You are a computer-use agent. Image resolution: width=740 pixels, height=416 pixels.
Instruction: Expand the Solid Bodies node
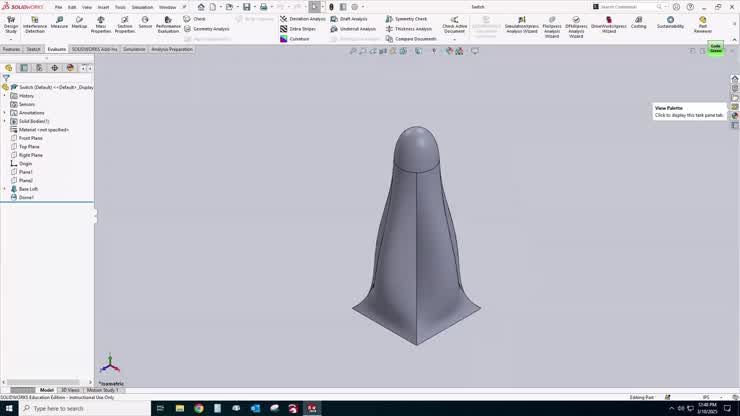5,121
